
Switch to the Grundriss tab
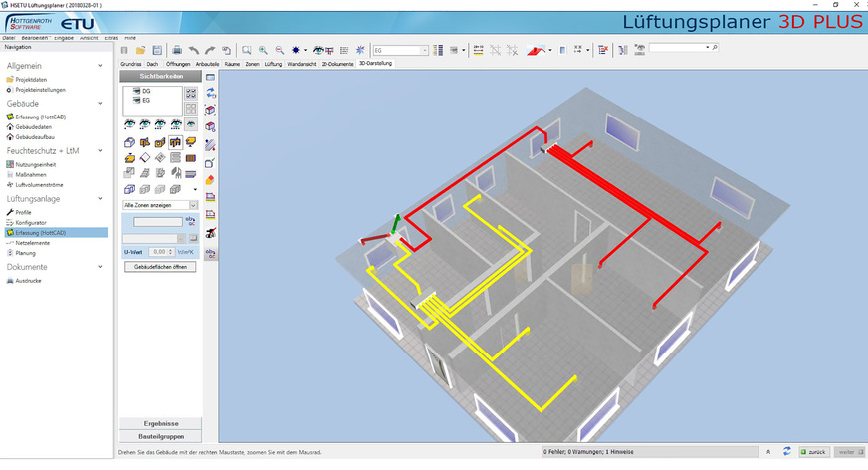tap(130, 63)
